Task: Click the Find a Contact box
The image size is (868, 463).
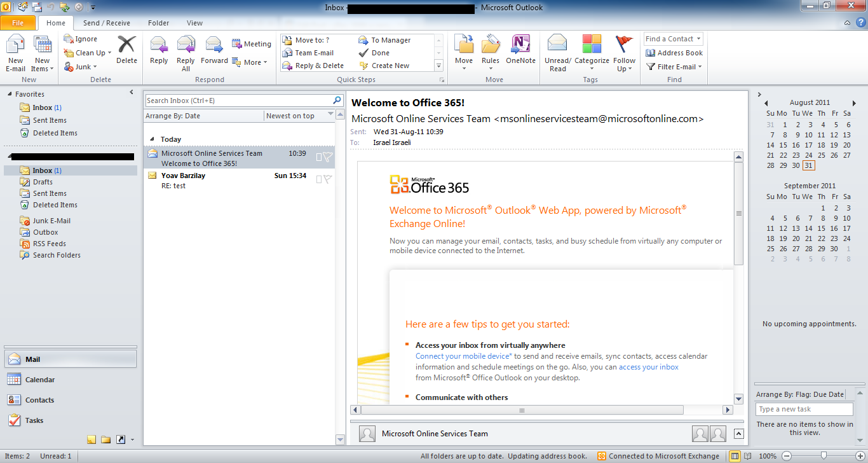Action: tap(673, 39)
